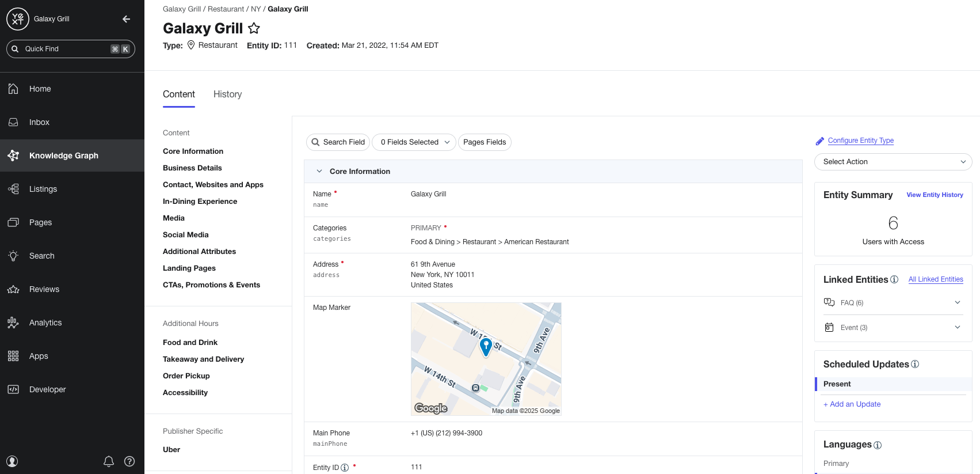Open Order Pickup hours

(186, 376)
